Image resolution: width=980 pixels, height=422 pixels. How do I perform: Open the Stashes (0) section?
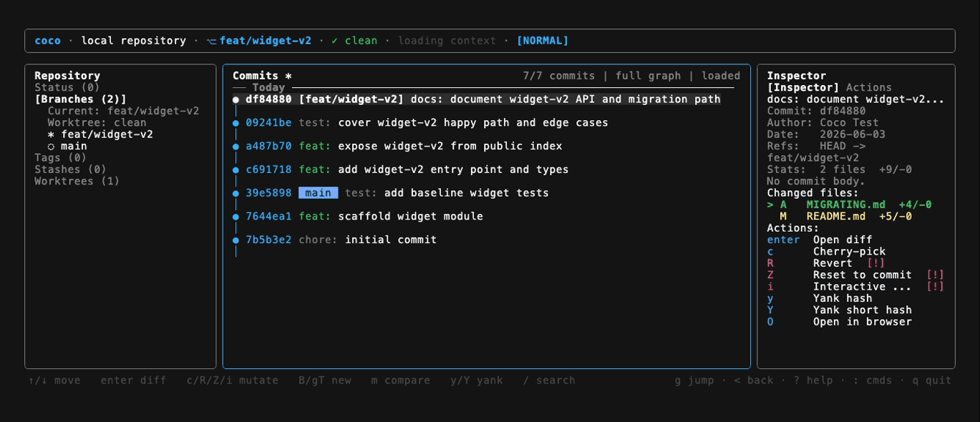tap(70, 170)
